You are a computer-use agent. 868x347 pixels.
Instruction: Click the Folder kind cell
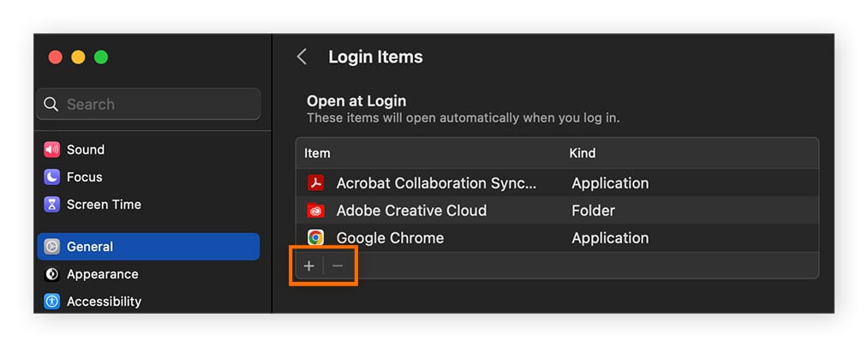point(594,210)
